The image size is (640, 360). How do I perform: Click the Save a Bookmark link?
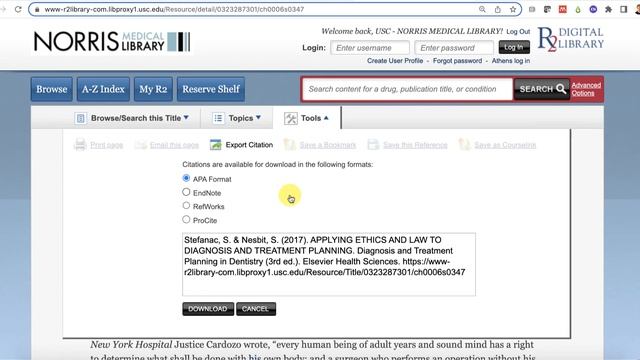point(328,145)
